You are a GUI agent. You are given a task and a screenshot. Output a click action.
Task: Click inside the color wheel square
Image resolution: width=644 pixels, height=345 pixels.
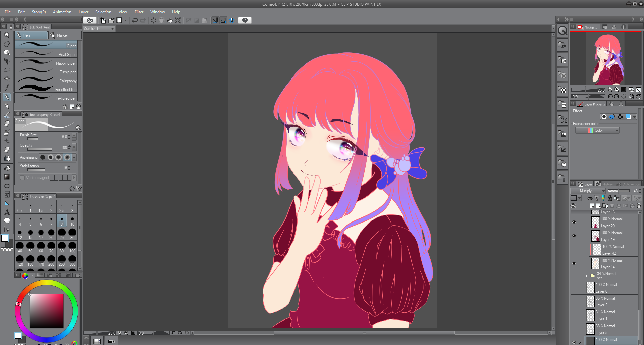pyautogui.click(x=47, y=311)
